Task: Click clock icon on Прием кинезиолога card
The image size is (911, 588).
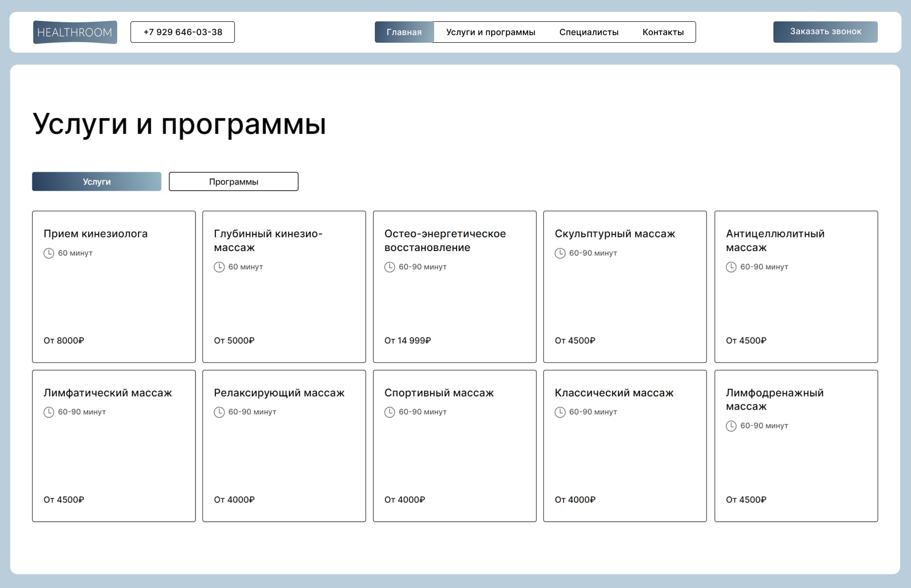Action: pos(49,253)
